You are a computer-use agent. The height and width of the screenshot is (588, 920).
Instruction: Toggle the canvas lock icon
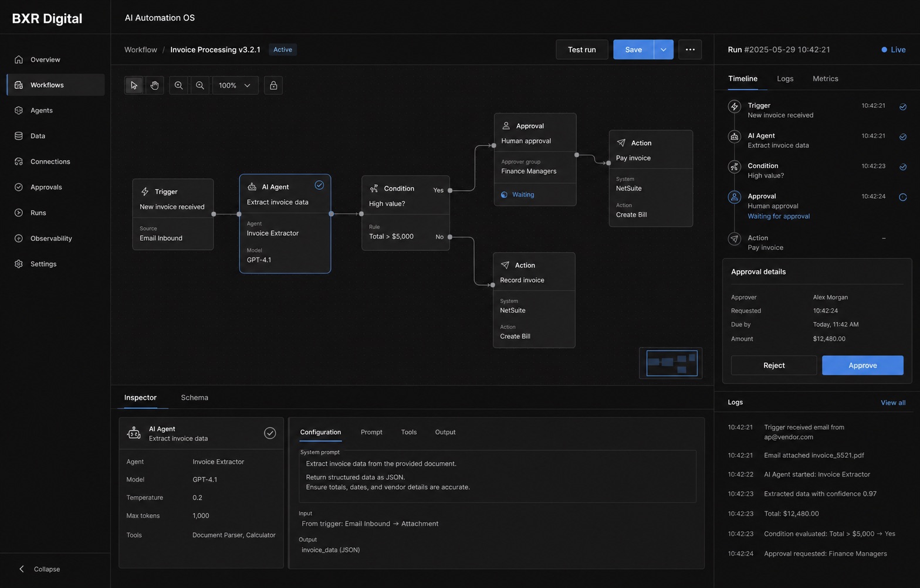point(273,86)
